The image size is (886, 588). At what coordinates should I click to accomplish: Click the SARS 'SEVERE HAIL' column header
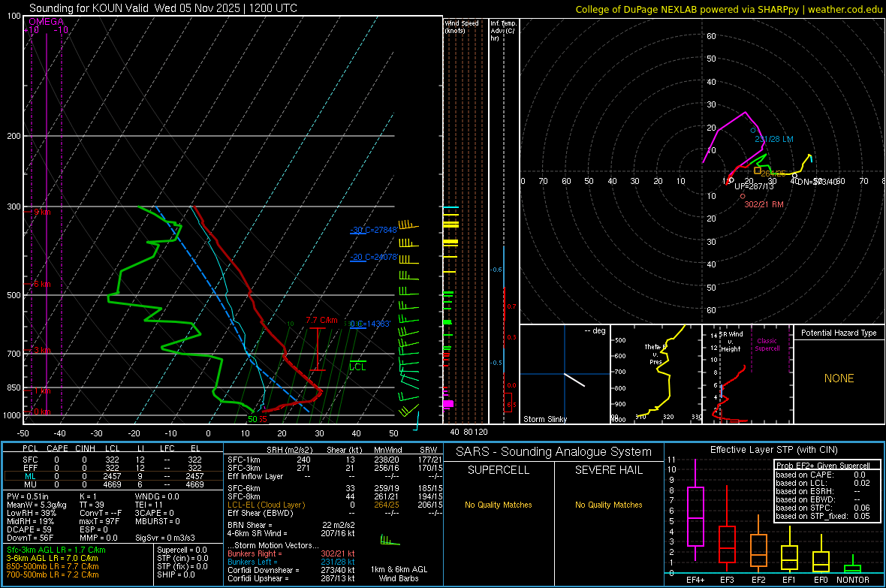608,470
